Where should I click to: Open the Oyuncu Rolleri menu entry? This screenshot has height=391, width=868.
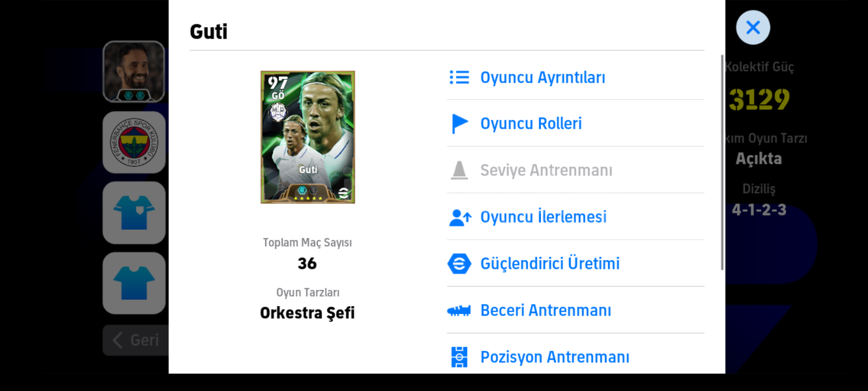[576, 123]
